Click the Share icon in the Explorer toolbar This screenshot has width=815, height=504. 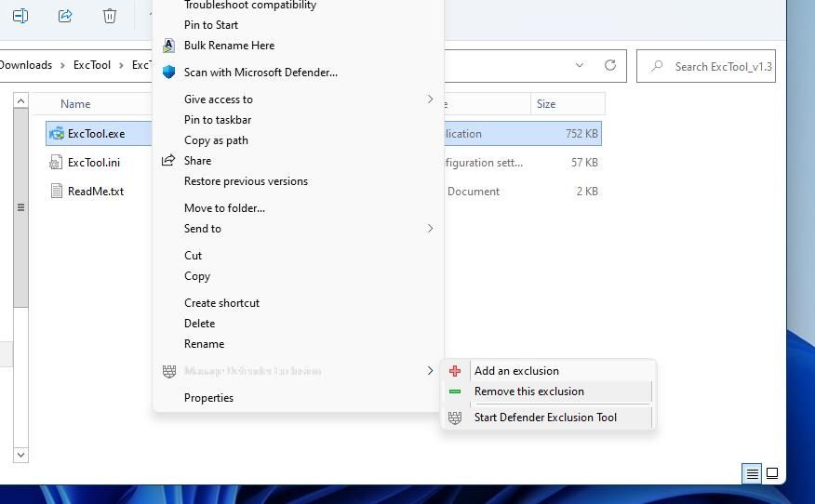(x=65, y=16)
